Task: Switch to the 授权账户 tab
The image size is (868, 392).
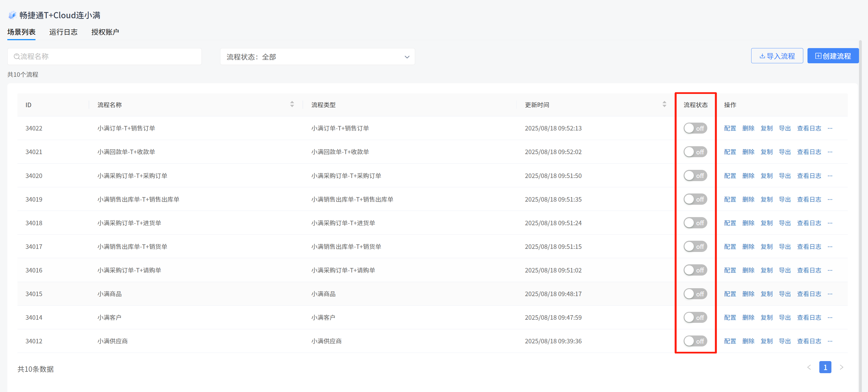Action: (x=105, y=32)
